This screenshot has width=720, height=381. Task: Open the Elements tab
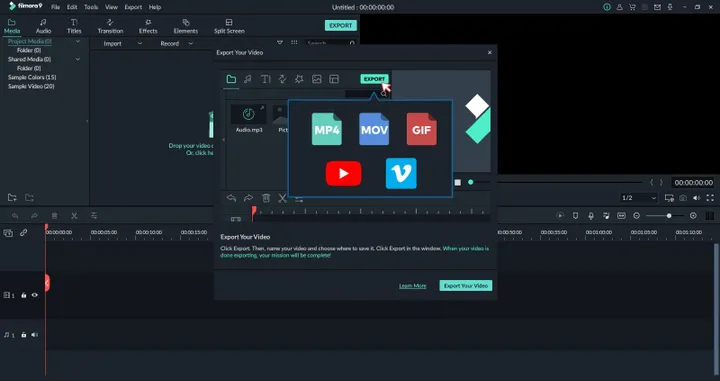186,26
